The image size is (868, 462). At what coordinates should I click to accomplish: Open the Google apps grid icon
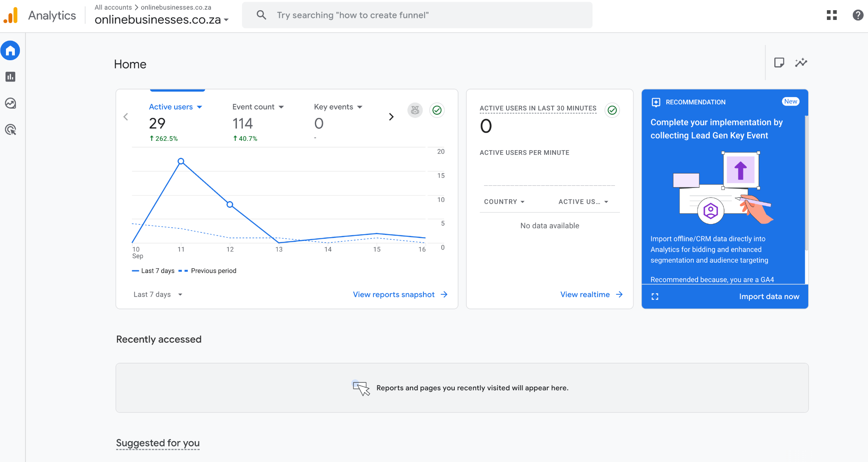click(832, 15)
